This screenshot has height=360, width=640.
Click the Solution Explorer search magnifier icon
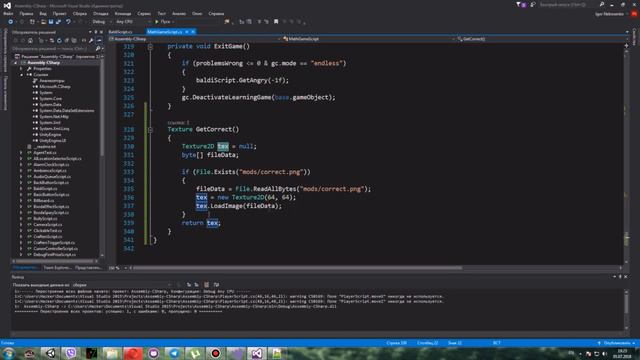tap(98, 49)
